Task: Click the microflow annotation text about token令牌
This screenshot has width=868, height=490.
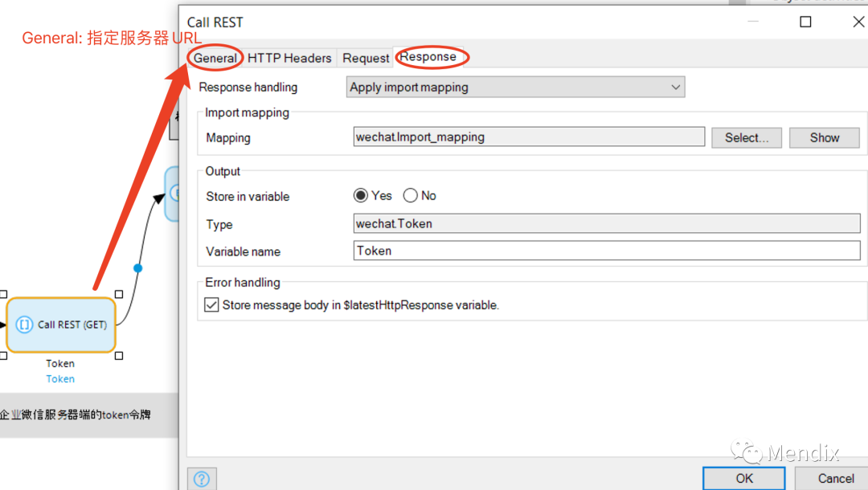Action: tap(76, 414)
